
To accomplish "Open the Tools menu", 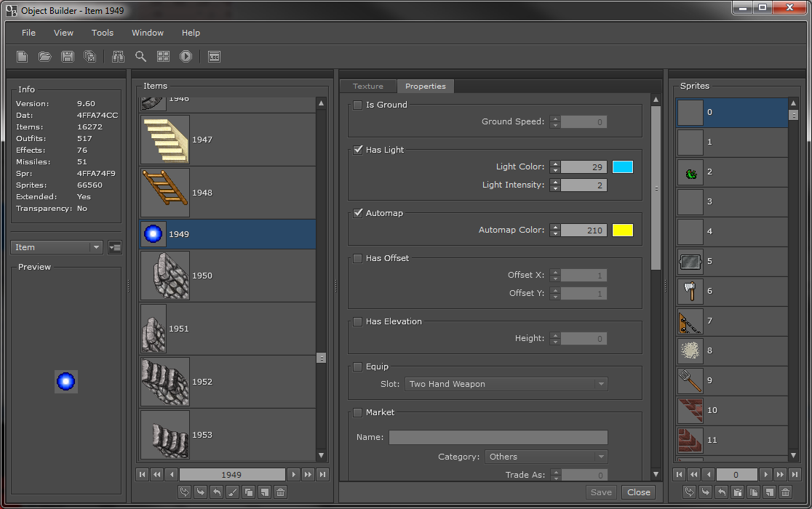I will coord(103,33).
